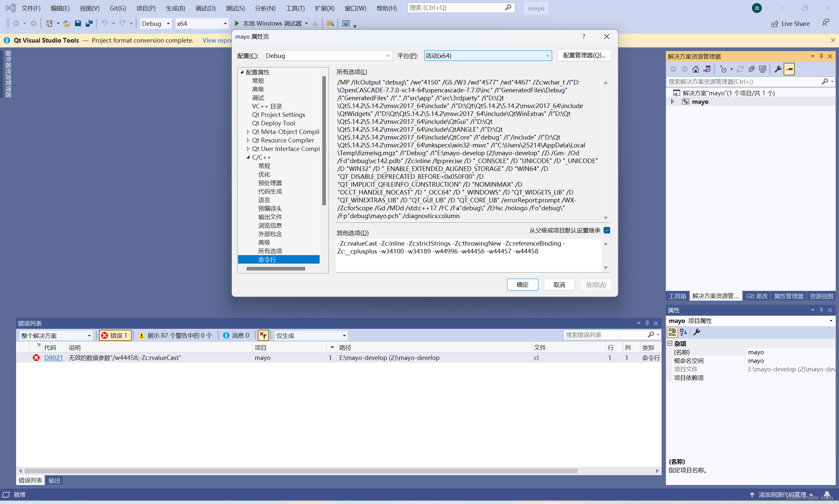
Task: Expand the mayo project node
Action: [672, 102]
